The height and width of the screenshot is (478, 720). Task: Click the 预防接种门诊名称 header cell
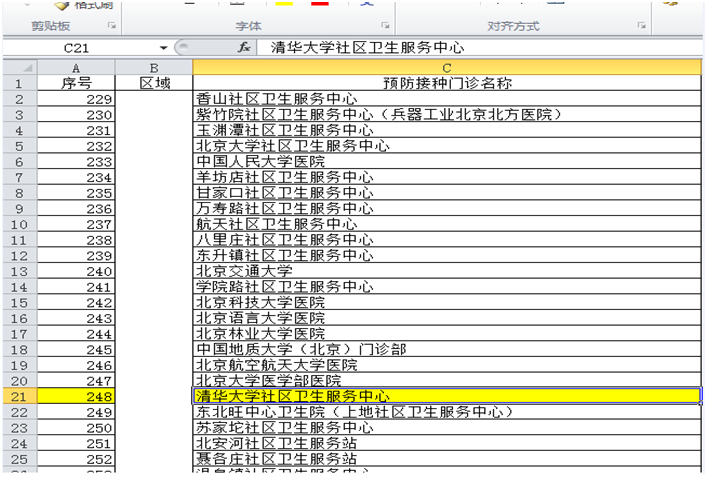pyautogui.click(x=447, y=83)
